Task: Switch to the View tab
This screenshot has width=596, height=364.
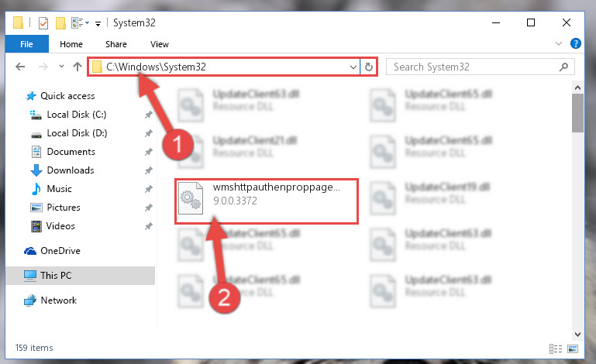Action: pyautogui.click(x=159, y=44)
